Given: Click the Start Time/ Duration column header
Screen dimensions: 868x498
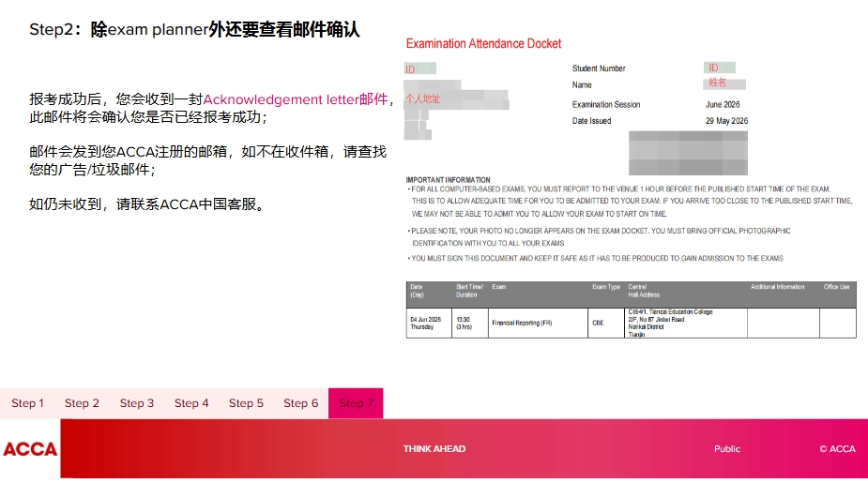Looking at the screenshot, I should click(x=469, y=291).
